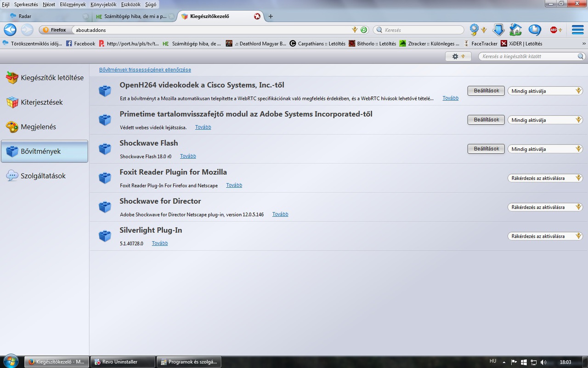The image size is (588, 368).
Task: Open the Szerkesztés menu
Action: click(x=26, y=4)
